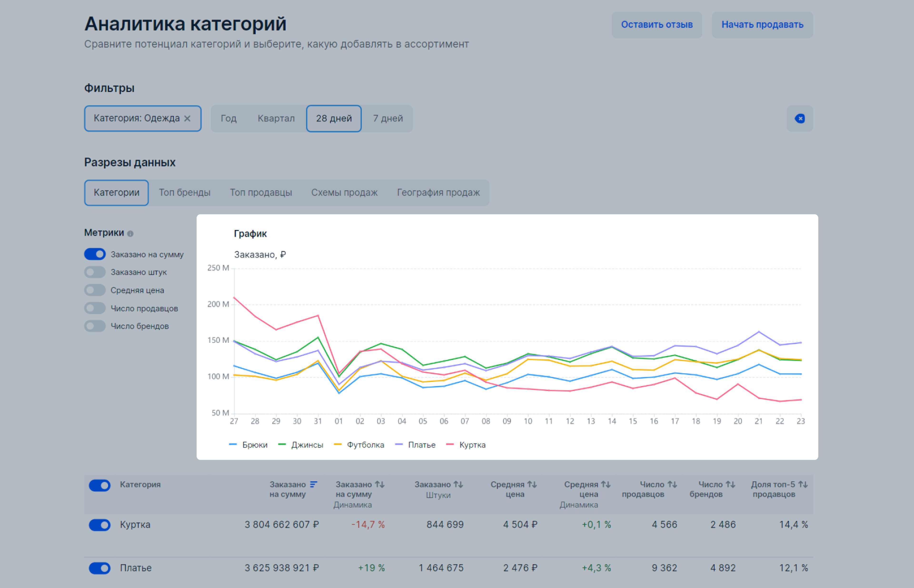Viewport: 914px width, 588px height.
Task: Turn on the Средняя цена toggle
Action: [95, 290]
